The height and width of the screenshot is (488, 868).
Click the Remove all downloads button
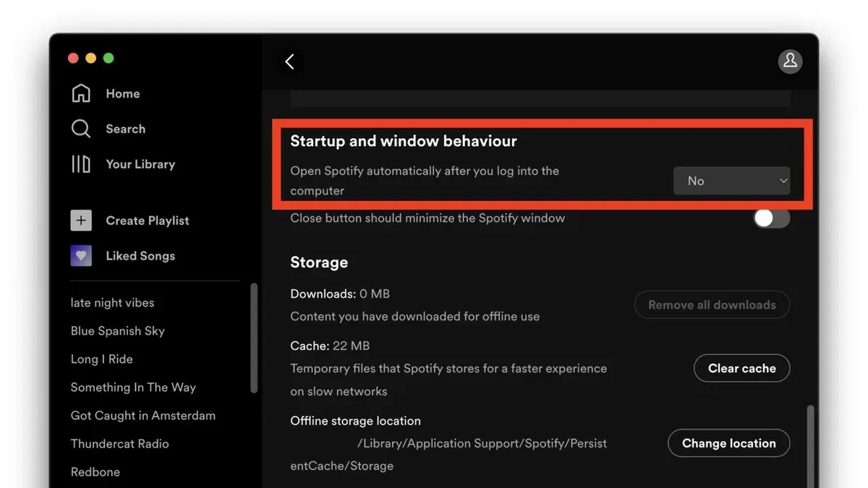712,304
